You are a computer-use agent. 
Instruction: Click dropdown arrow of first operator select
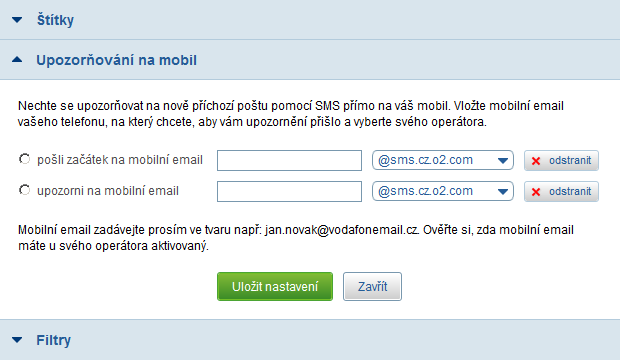click(503, 161)
